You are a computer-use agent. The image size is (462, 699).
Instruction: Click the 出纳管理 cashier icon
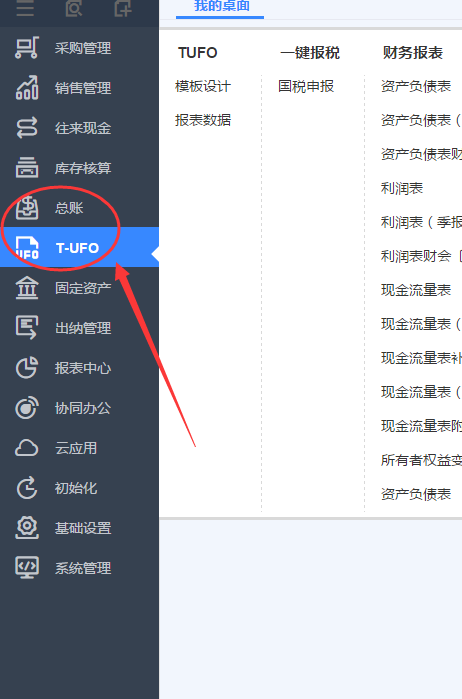coord(27,328)
